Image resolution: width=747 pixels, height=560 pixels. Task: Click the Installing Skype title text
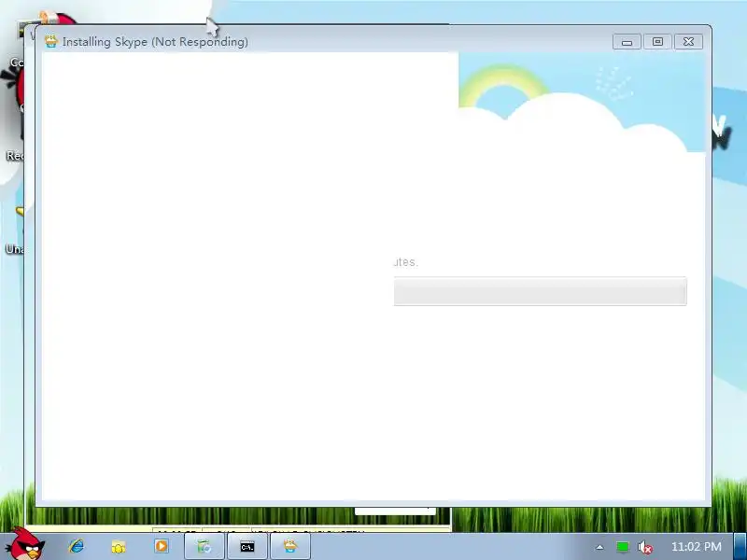(155, 42)
